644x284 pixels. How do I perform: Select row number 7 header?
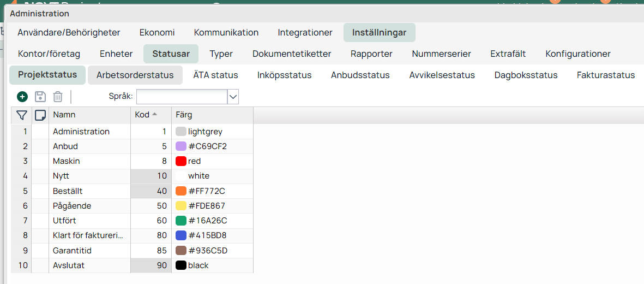pos(21,221)
